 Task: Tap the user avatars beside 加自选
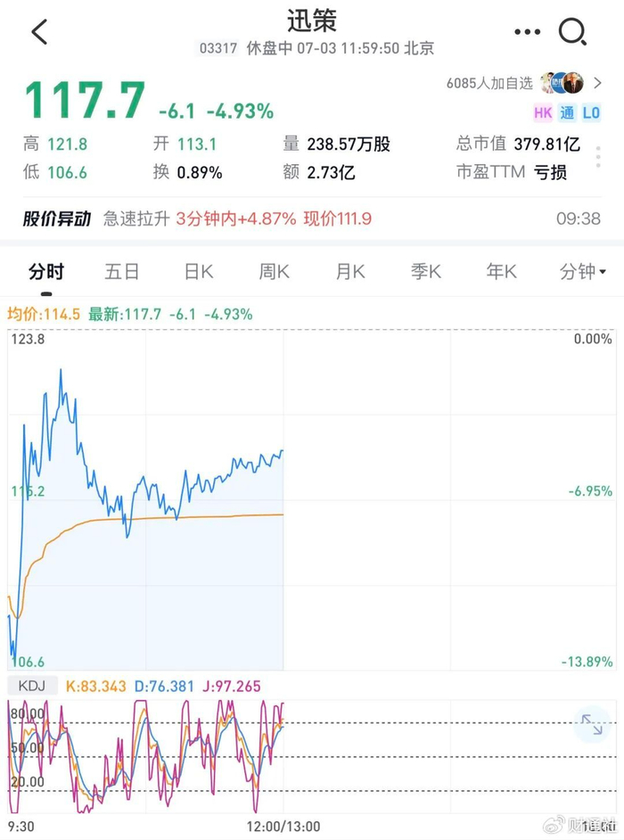click(562, 83)
